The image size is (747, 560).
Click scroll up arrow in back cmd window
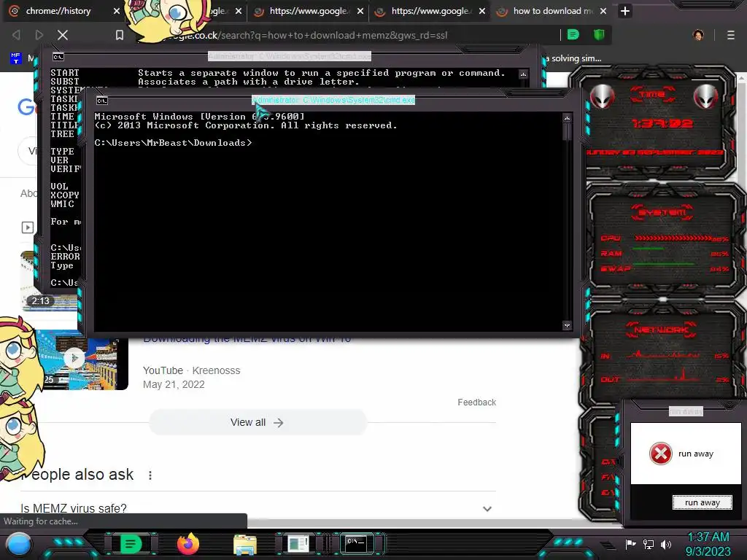coord(524,74)
